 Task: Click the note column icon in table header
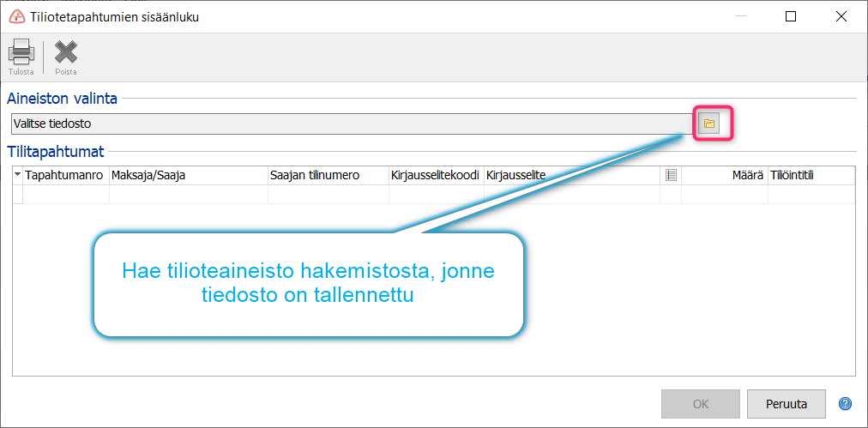[671, 176]
